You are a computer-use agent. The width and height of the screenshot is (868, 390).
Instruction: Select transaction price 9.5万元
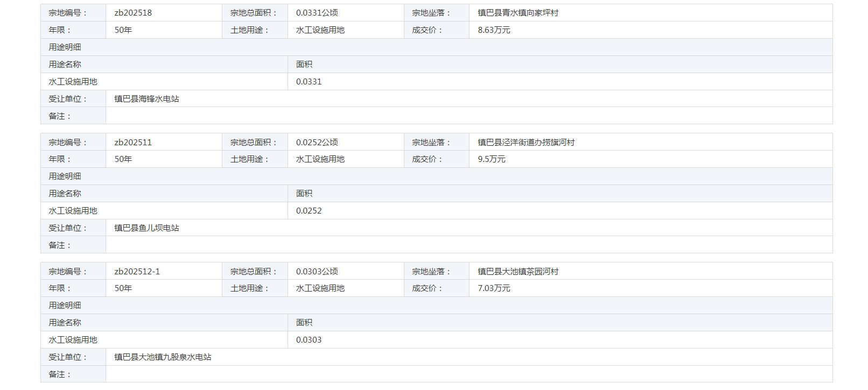coord(491,159)
